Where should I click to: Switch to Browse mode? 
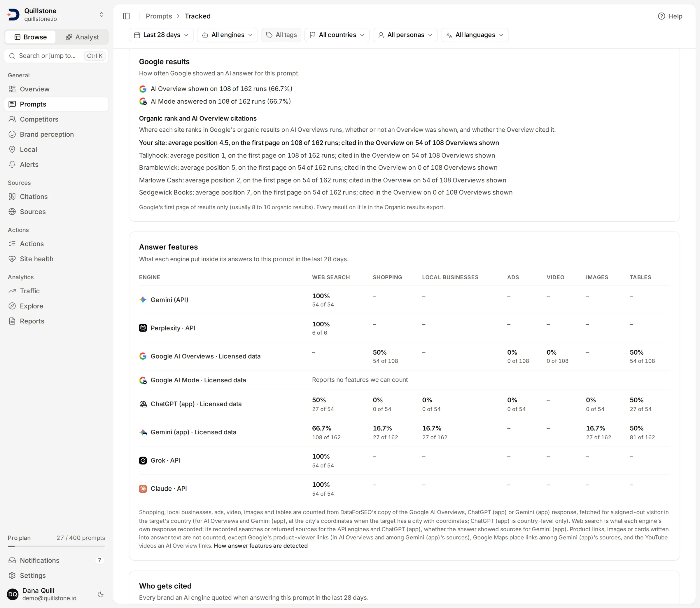(31, 37)
